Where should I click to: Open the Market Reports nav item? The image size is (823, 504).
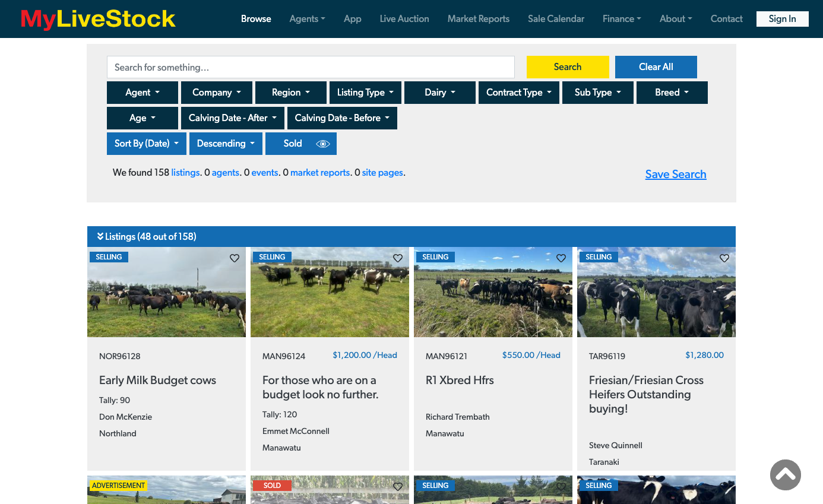click(478, 19)
